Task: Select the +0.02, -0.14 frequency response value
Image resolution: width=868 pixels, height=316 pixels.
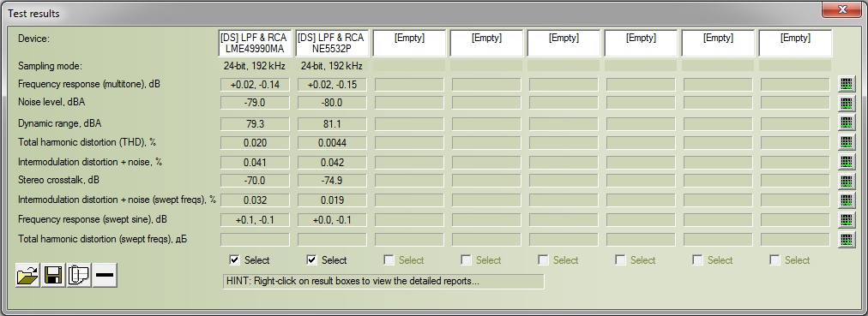Action: coord(256,85)
